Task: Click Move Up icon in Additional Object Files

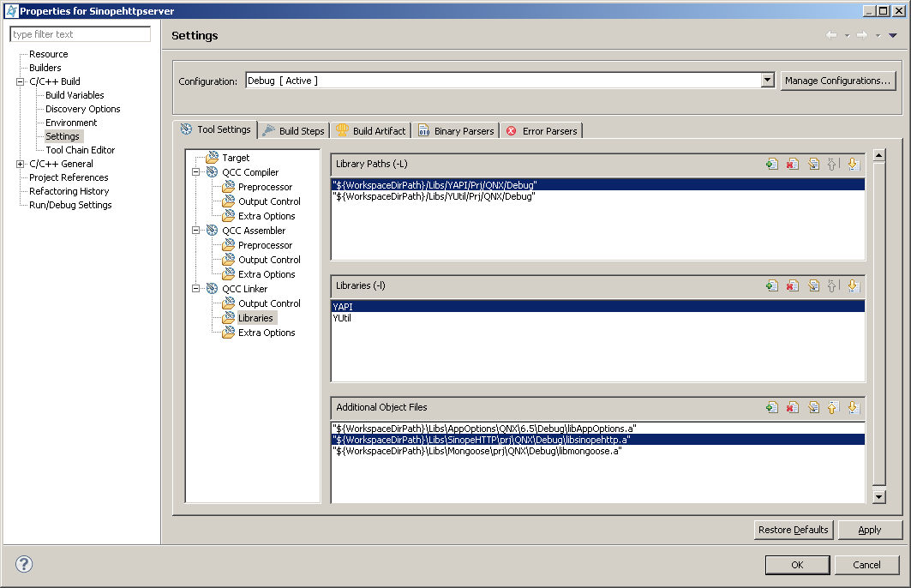Action: click(832, 408)
